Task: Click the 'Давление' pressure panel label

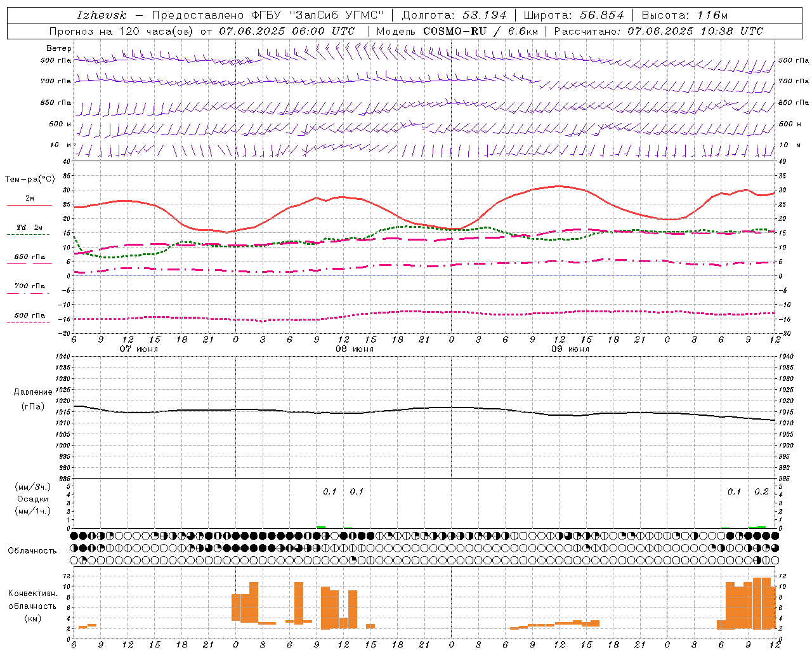Action: (x=33, y=392)
